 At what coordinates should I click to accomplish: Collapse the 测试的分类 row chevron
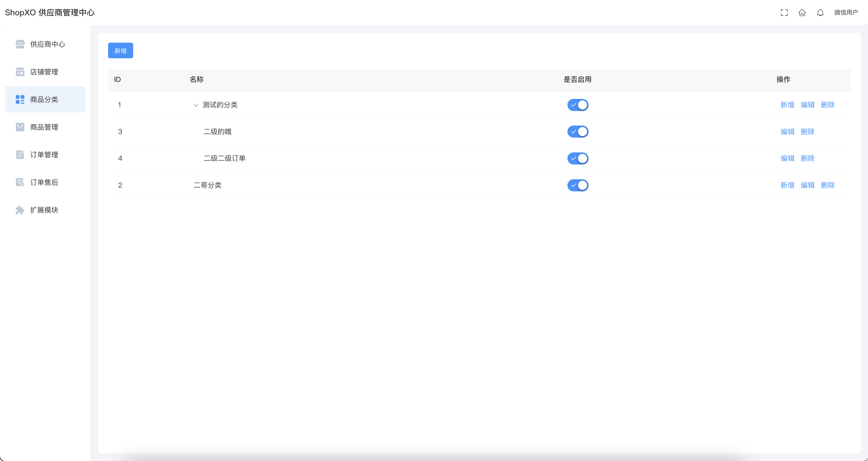coord(196,105)
